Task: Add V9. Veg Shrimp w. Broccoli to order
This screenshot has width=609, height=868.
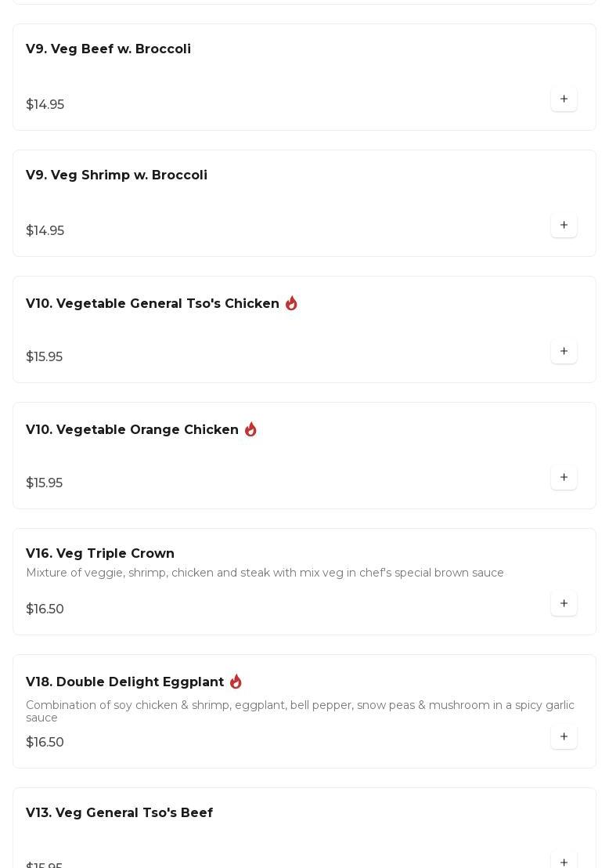Action: click(564, 226)
